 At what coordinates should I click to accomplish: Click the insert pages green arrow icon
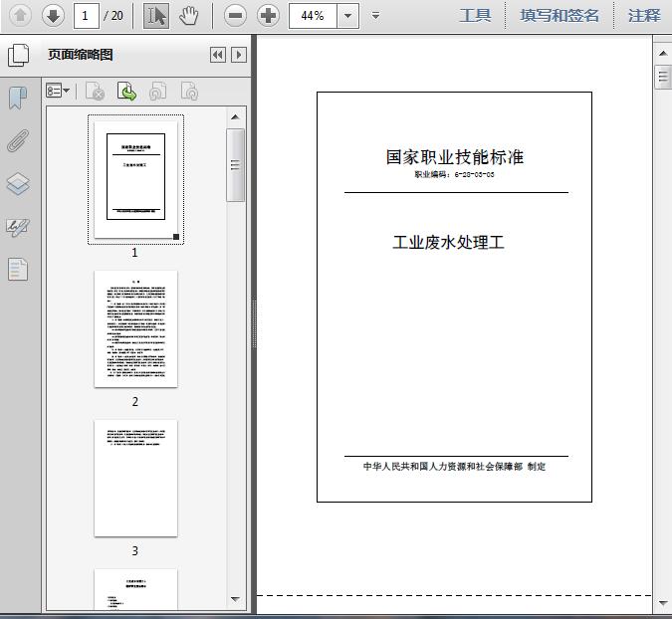126,92
